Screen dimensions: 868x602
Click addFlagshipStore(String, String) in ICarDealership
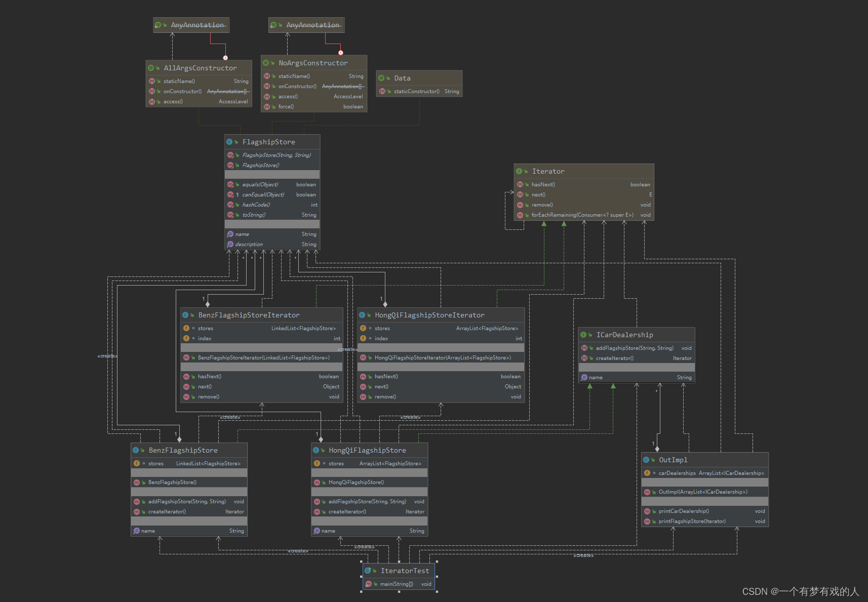click(x=636, y=348)
